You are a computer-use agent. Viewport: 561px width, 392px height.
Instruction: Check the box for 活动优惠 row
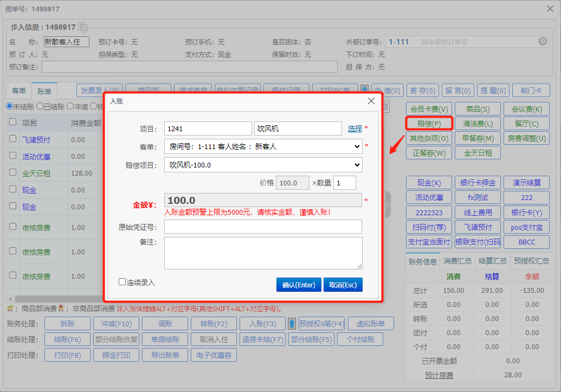13,156
